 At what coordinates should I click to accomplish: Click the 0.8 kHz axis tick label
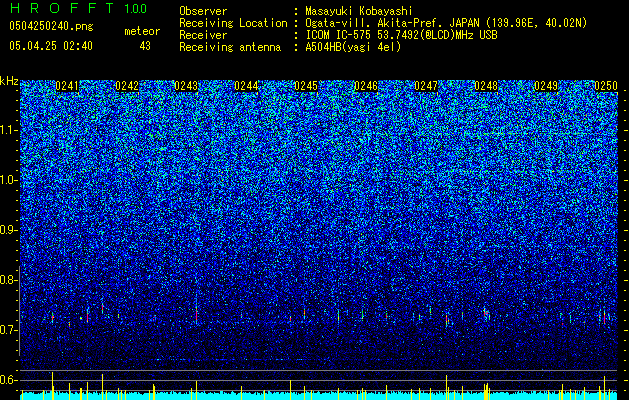[x=9, y=280]
